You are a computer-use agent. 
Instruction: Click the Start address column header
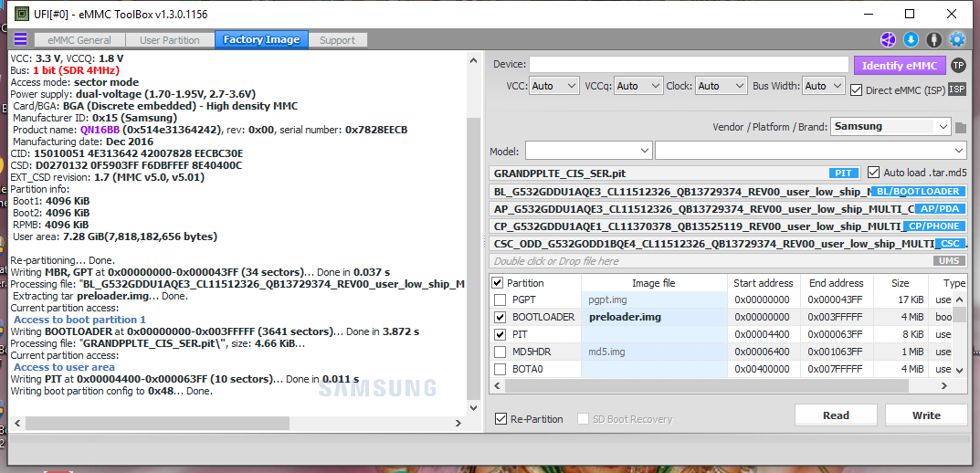tap(764, 283)
